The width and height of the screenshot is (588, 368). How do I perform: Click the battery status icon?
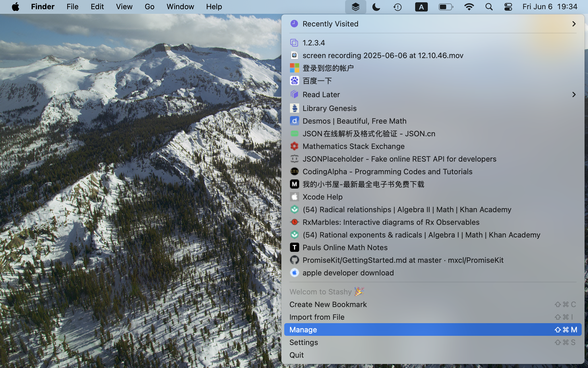pyautogui.click(x=446, y=7)
